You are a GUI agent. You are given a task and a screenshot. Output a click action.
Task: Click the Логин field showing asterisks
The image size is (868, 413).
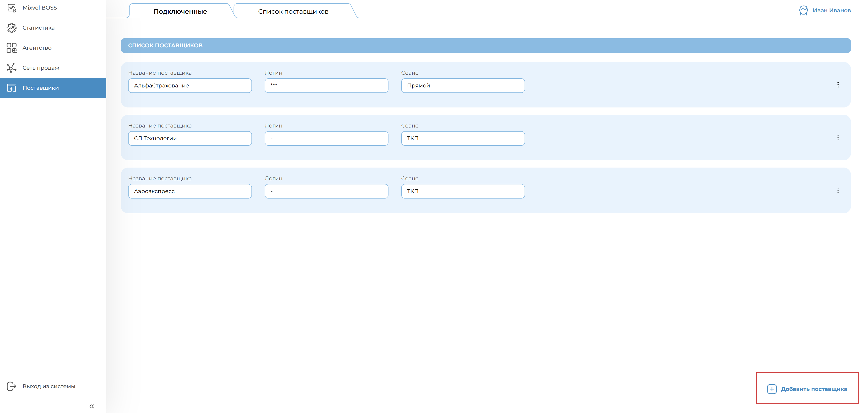click(x=326, y=86)
